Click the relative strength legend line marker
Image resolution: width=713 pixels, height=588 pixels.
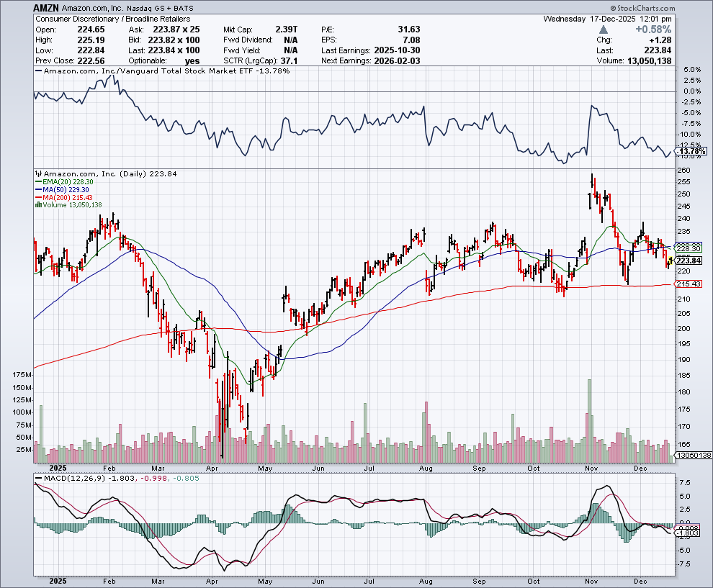point(38,71)
